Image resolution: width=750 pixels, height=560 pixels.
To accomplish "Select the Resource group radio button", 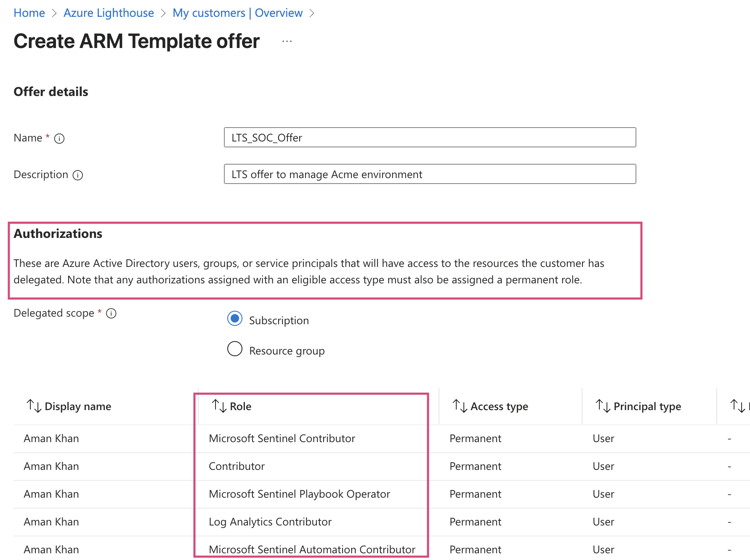I will click(x=235, y=349).
